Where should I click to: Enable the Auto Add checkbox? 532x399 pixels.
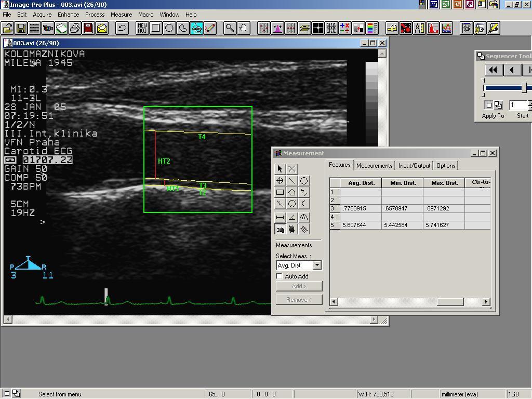pyautogui.click(x=279, y=276)
